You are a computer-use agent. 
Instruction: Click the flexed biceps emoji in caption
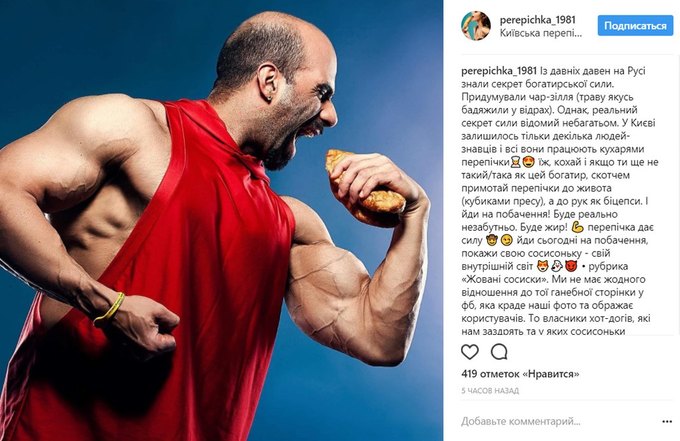click(578, 227)
